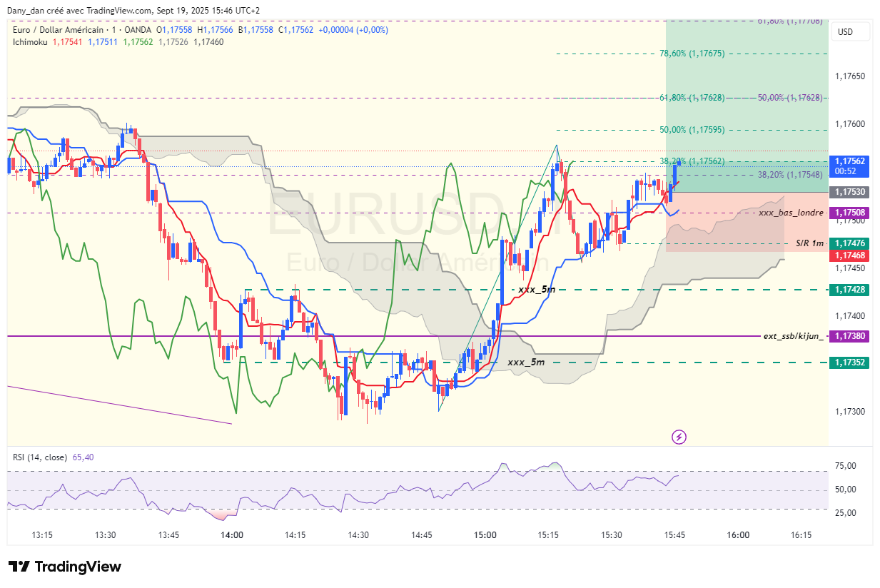Open the USD currency selector
The height and width of the screenshot is (588, 880).
click(x=851, y=31)
